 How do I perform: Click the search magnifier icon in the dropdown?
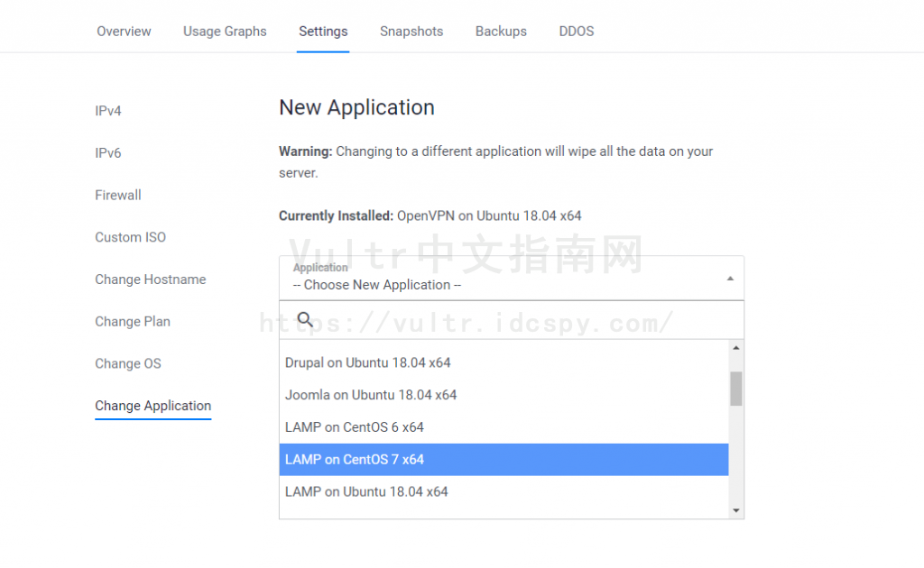(x=305, y=319)
